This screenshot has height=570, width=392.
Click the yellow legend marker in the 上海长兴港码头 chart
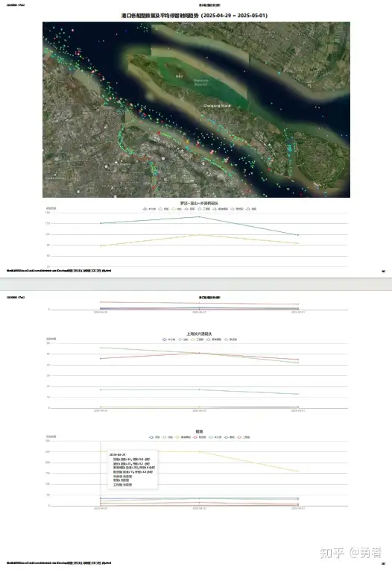(x=193, y=339)
